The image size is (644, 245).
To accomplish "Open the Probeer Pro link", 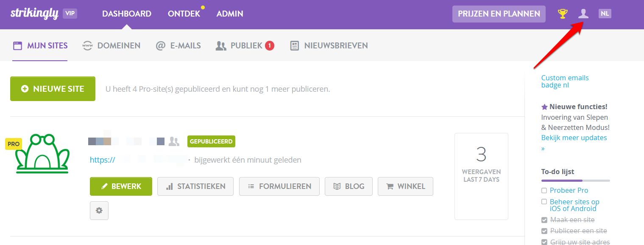I will click(x=569, y=190).
